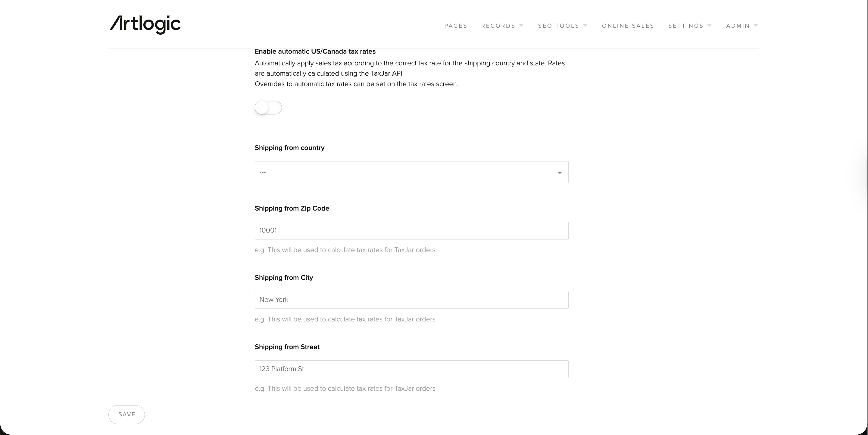Open the ADMIN menu label
The height and width of the screenshot is (435, 868).
point(738,26)
